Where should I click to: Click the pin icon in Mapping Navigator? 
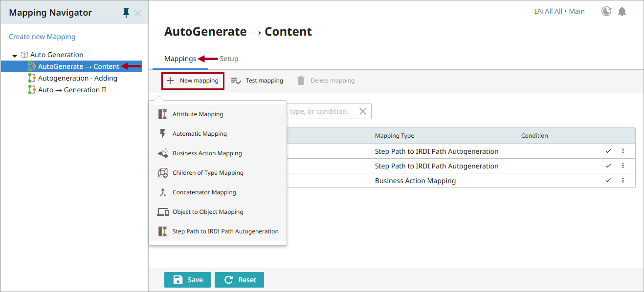point(126,13)
